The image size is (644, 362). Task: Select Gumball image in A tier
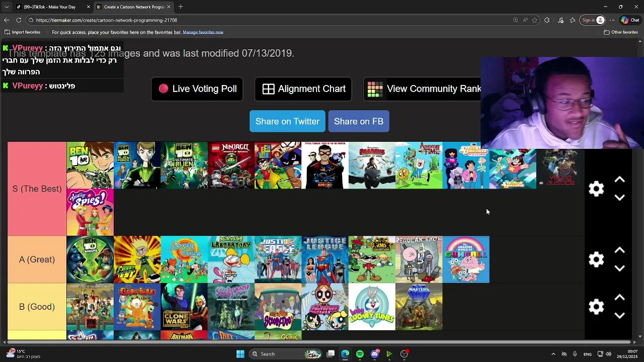(x=466, y=259)
